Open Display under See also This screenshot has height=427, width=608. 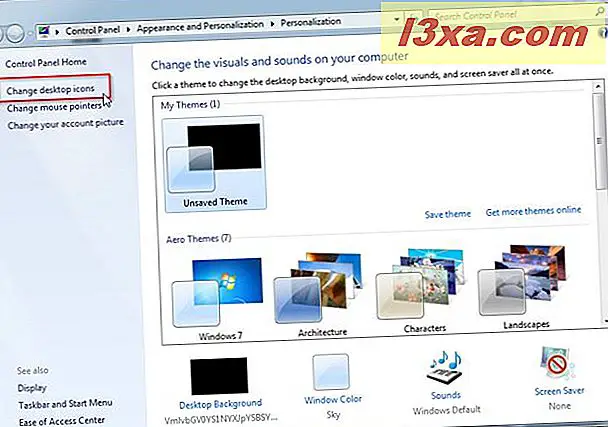tap(32, 388)
